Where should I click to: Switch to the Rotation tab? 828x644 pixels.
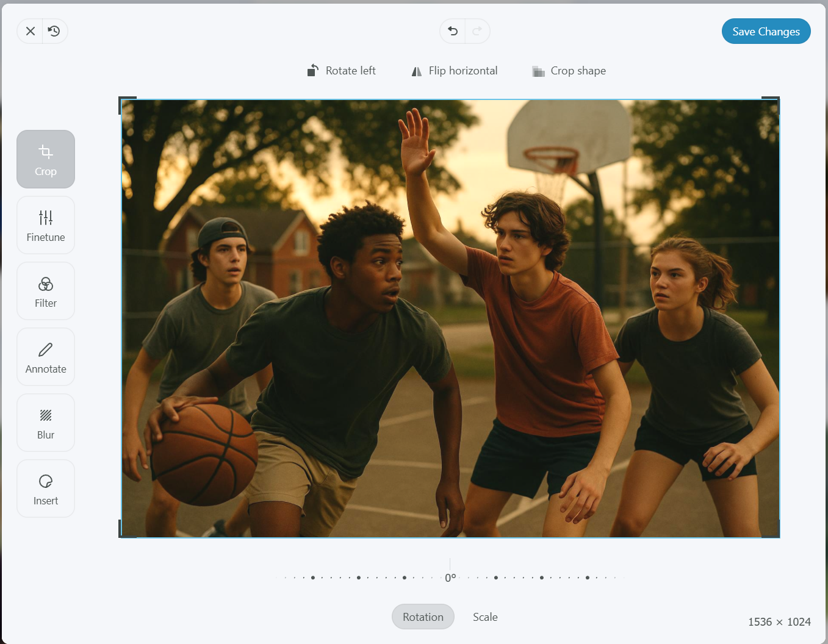point(423,617)
